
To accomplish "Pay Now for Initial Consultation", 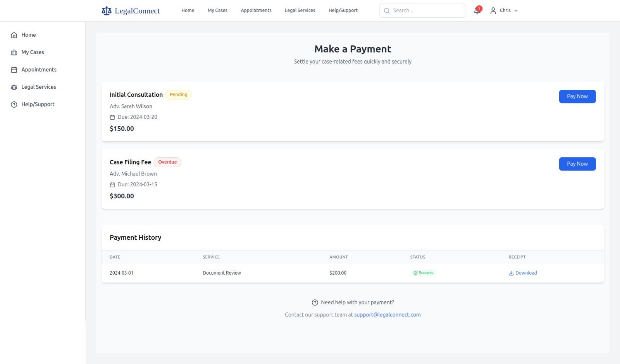I will tap(577, 96).
